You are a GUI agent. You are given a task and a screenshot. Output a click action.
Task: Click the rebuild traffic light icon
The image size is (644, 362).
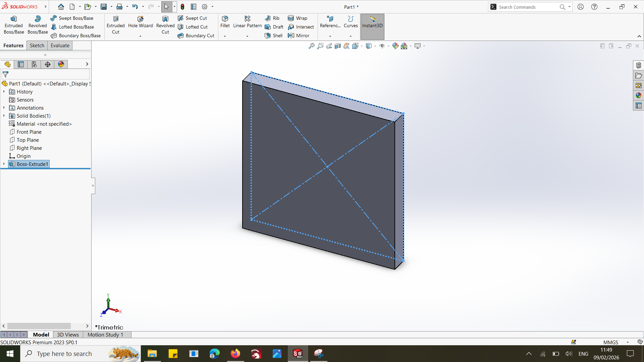[182, 7]
